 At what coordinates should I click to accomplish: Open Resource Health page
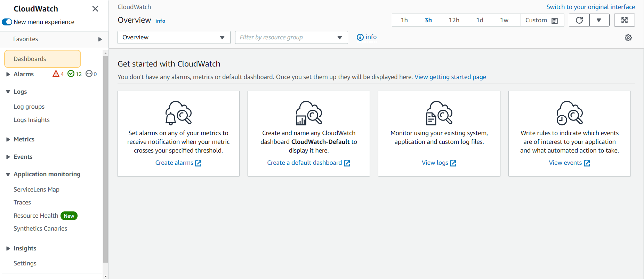(x=36, y=216)
